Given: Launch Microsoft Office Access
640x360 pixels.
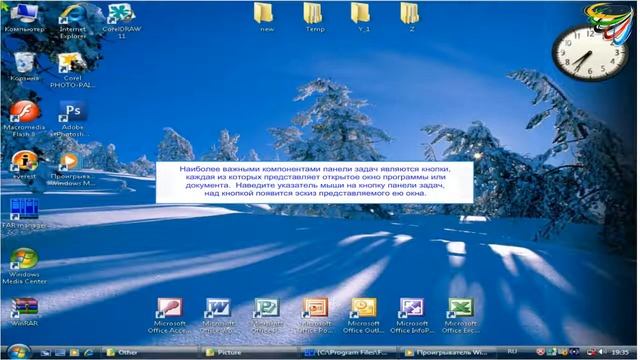Looking at the screenshot, I should pos(169,316).
